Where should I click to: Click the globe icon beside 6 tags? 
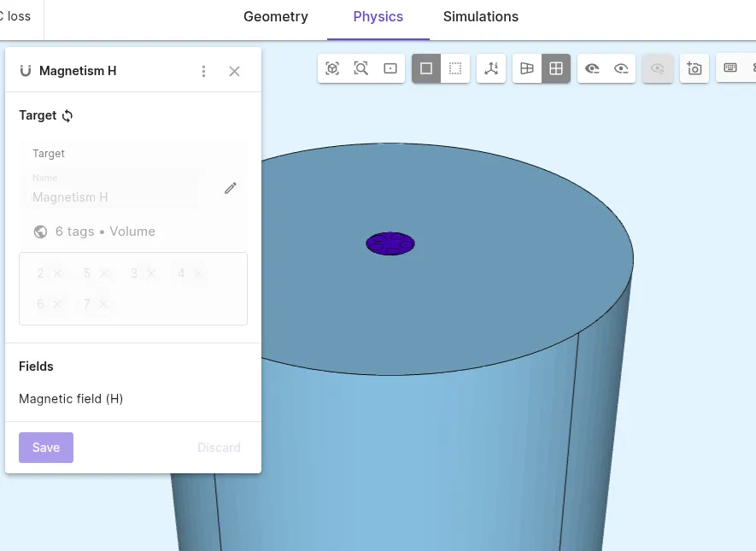[40, 232]
